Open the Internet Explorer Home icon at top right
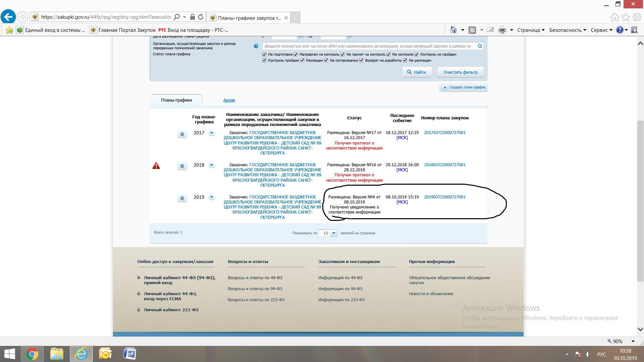The height and width of the screenshot is (362, 644). (x=614, y=17)
